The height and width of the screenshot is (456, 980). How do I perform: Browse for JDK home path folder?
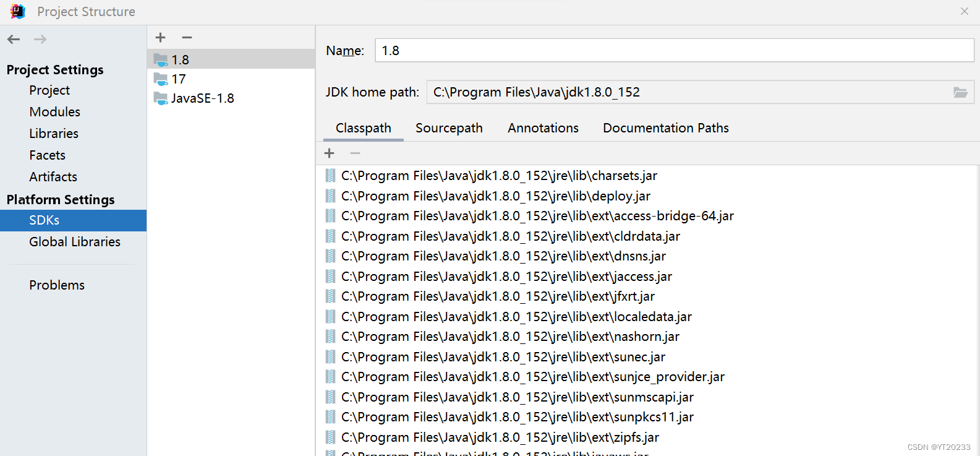pyautogui.click(x=960, y=92)
